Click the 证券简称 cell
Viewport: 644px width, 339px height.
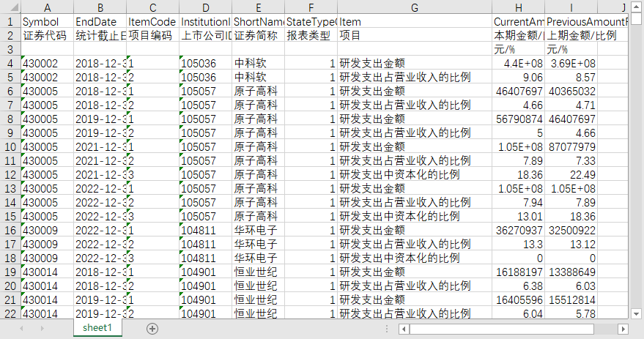259,35
